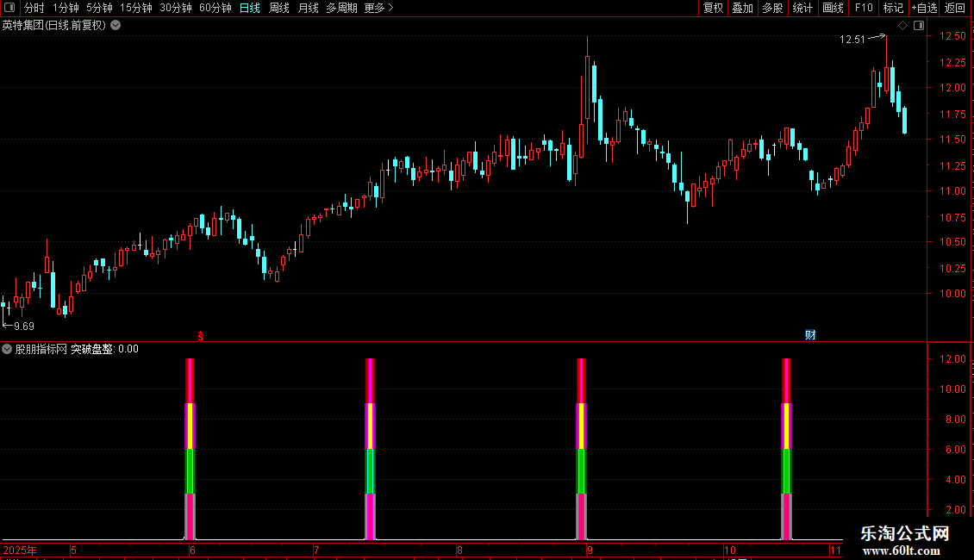Click the 复权 button

[x=713, y=8]
